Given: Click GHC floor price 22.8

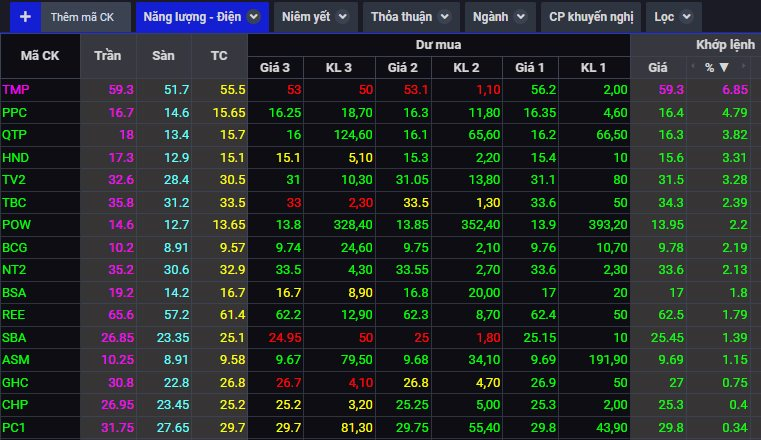Looking at the screenshot, I should 177,383.
